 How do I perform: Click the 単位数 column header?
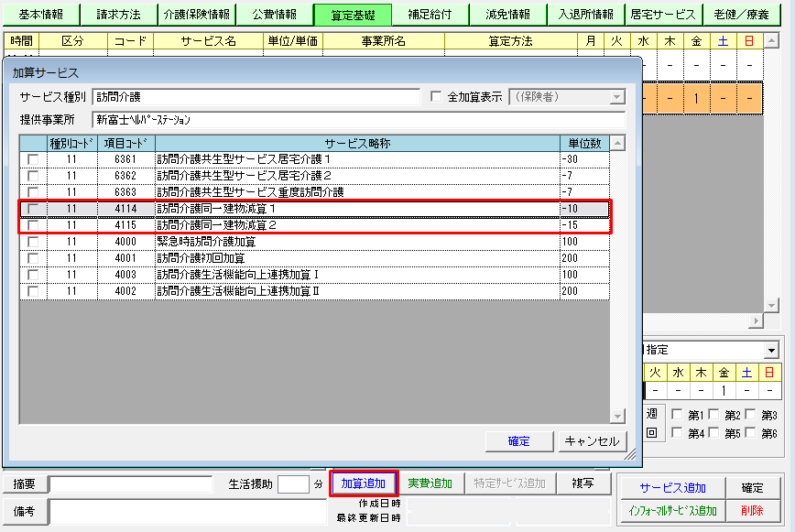click(x=584, y=144)
